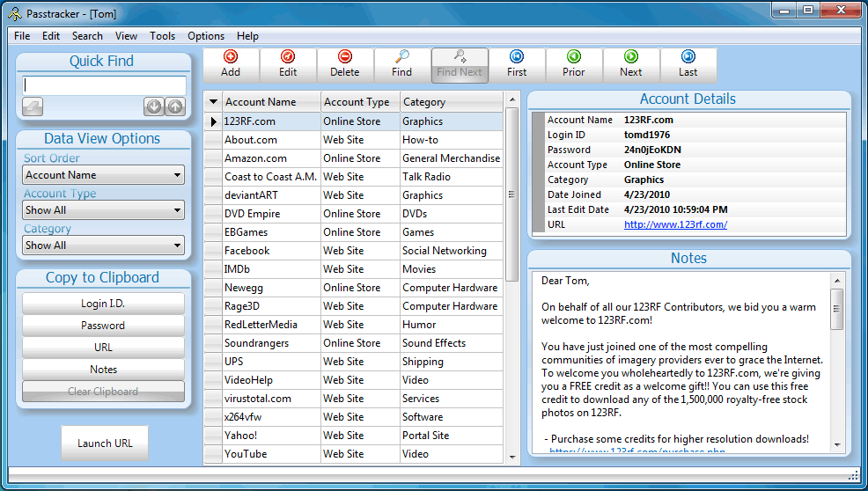The width and height of the screenshot is (868, 491).
Task: Click account list scroll up arrow
Action: (512, 99)
